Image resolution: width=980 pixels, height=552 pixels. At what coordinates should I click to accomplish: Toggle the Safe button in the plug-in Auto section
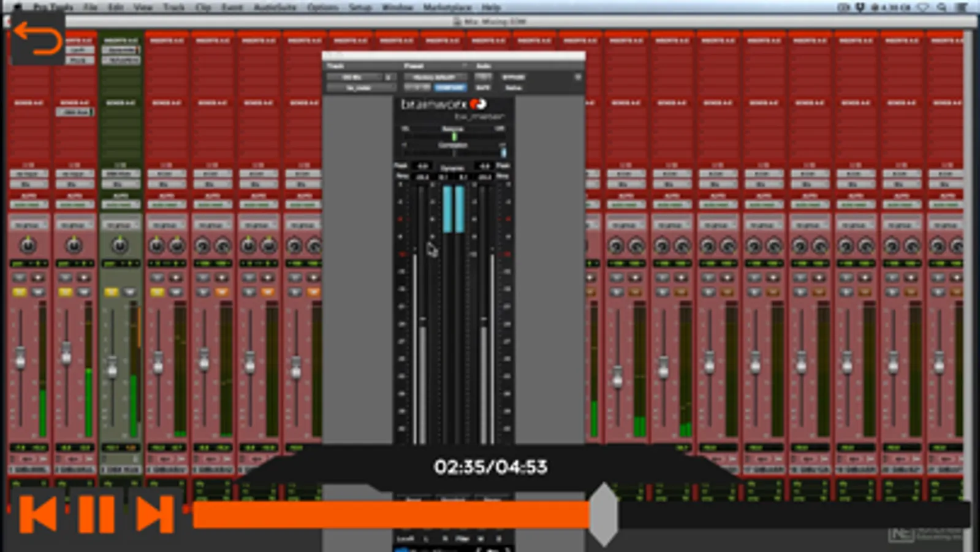click(x=482, y=88)
